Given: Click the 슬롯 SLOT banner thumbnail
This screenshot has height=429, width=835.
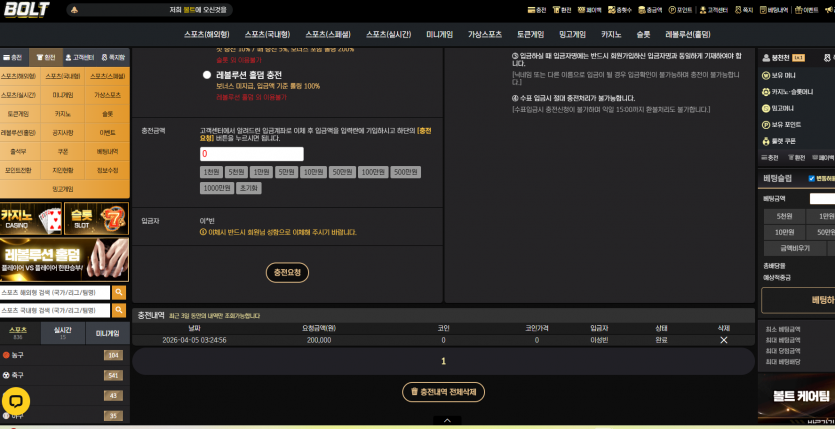Looking at the screenshot, I should [96, 218].
